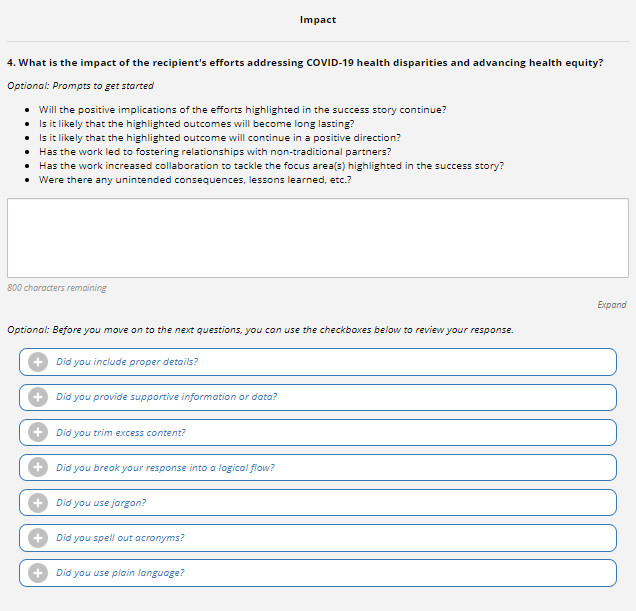Click the plus icon beside 'Did you spell out acronyms?'

tap(38, 538)
